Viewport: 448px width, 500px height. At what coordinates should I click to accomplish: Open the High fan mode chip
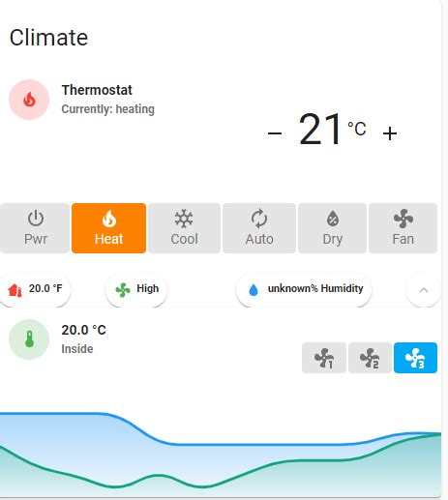(136, 289)
